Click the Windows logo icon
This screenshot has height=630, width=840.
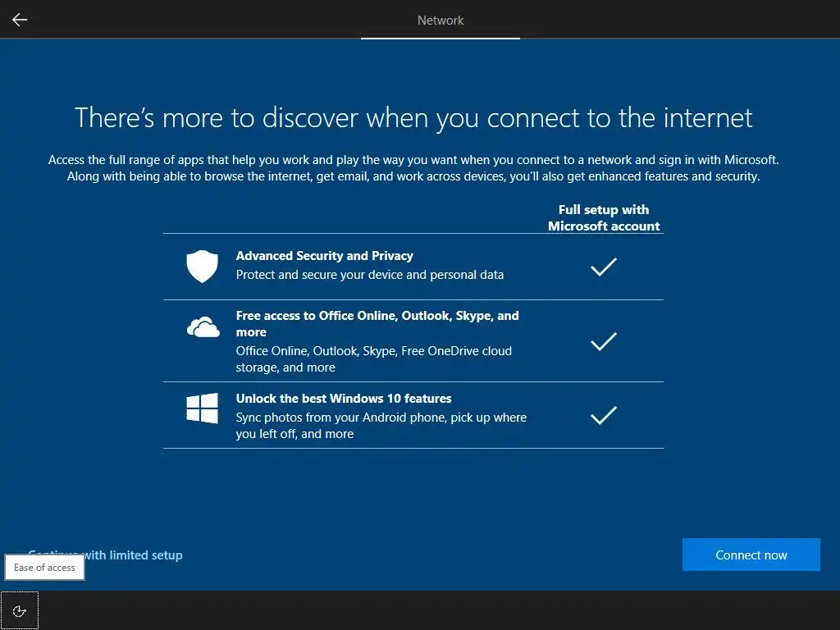(x=202, y=409)
